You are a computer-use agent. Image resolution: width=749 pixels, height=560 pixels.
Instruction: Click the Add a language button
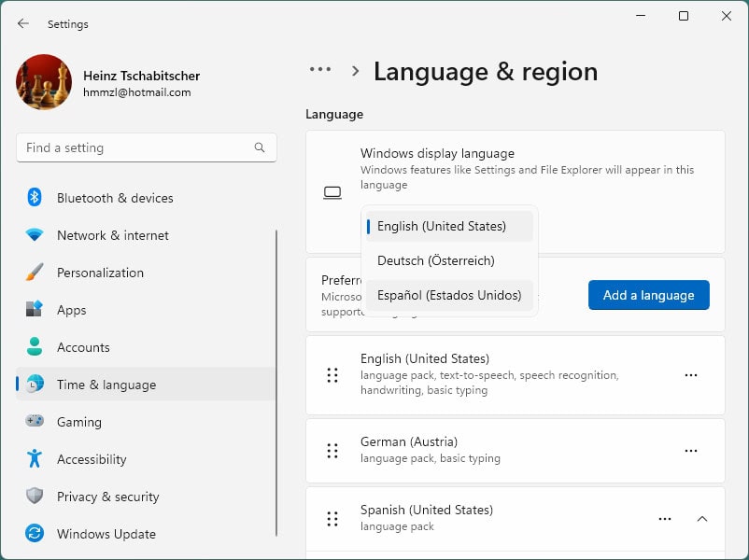pos(648,294)
